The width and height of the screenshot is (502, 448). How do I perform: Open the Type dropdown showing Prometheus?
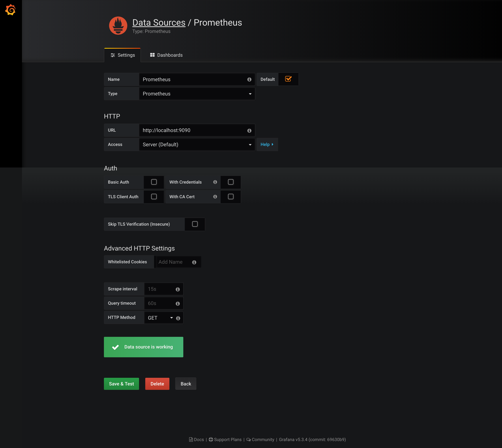tap(197, 94)
